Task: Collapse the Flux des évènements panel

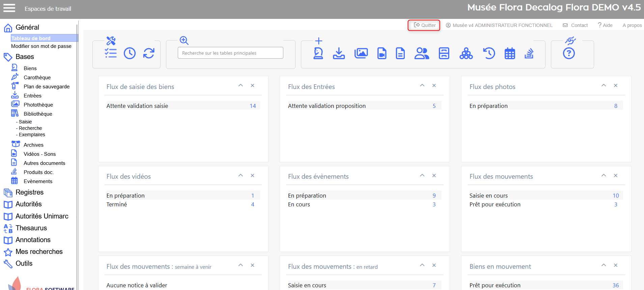Action: click(x=422, y=175)
